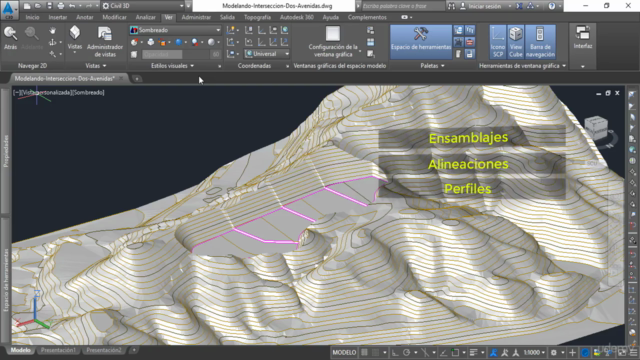Click Iniciar sesión sign-in button
This screenshot has width=640, height=360.
484,6
